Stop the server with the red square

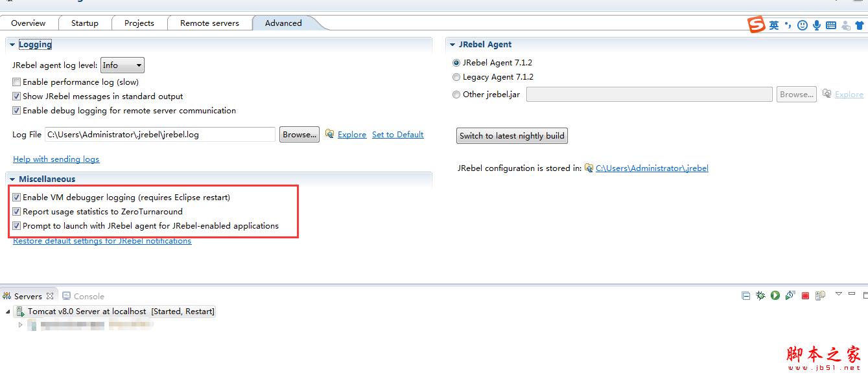[805, 295]
